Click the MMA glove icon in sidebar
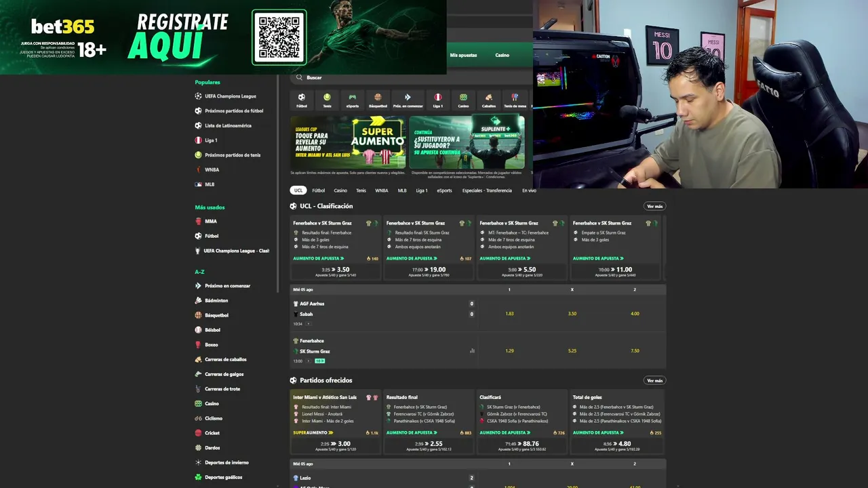 point(199,221)
